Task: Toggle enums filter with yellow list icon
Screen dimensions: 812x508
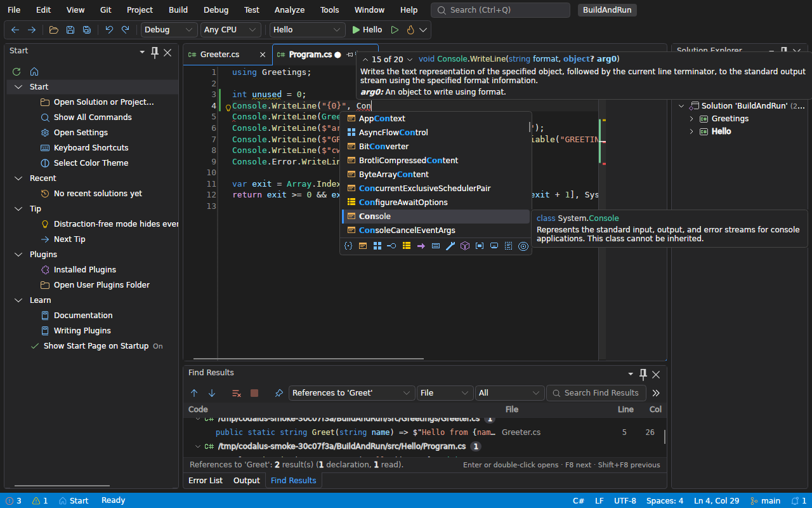Action: coord(407,246)
